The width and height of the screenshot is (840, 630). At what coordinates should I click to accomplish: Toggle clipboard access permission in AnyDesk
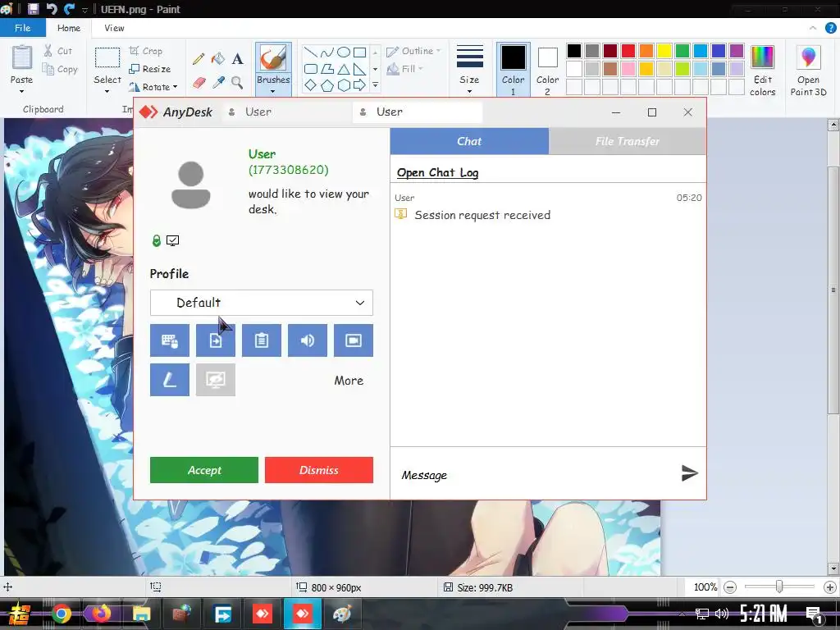pyautogui.click(x=262, y=340)
